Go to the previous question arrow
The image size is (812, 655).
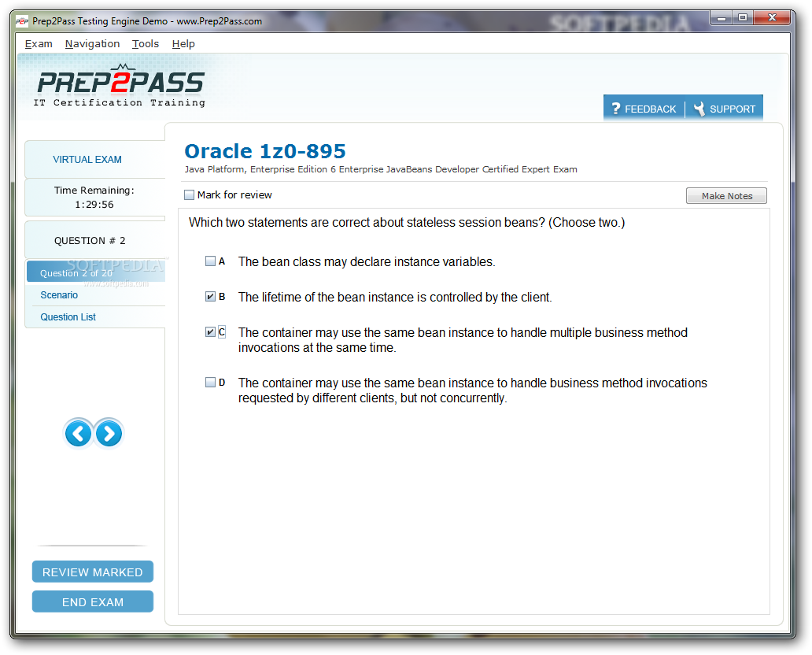[78, 433]
